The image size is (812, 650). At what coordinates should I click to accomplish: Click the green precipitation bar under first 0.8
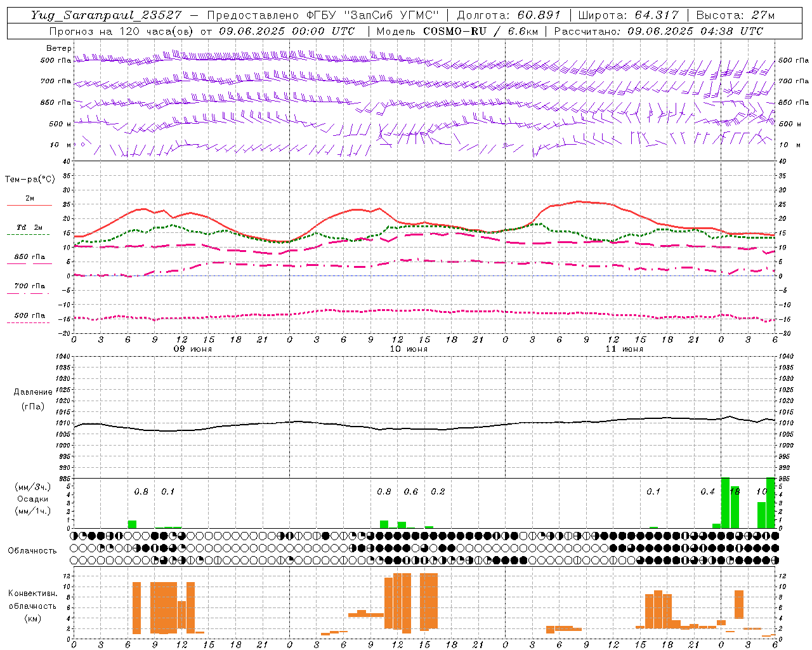(x=132, y=524)
